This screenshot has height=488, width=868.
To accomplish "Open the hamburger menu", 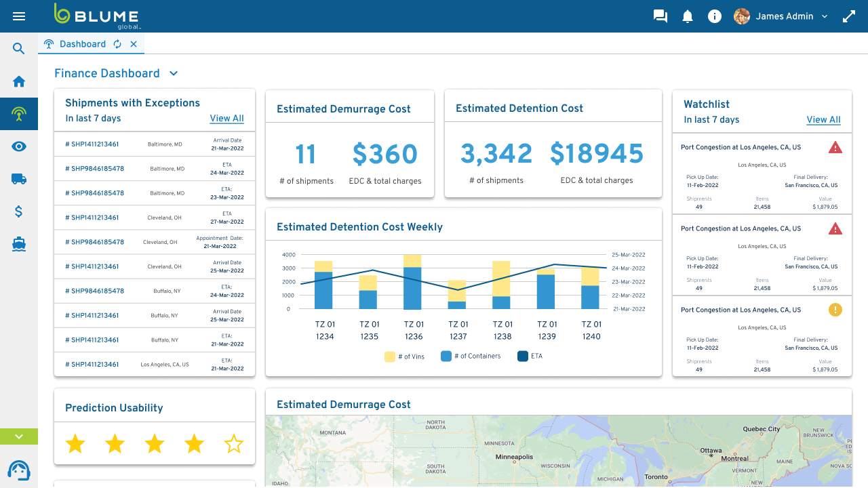I will (19, 16).
